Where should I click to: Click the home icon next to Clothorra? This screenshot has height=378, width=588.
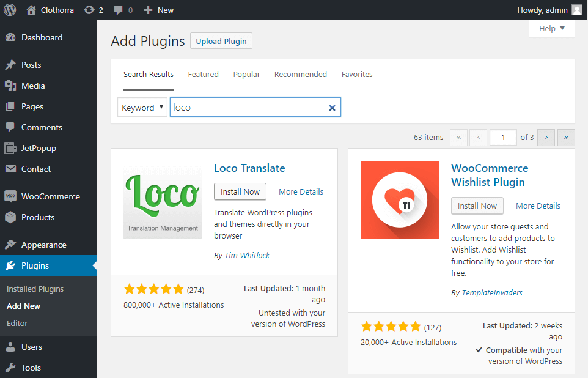[x=31, y=10]
